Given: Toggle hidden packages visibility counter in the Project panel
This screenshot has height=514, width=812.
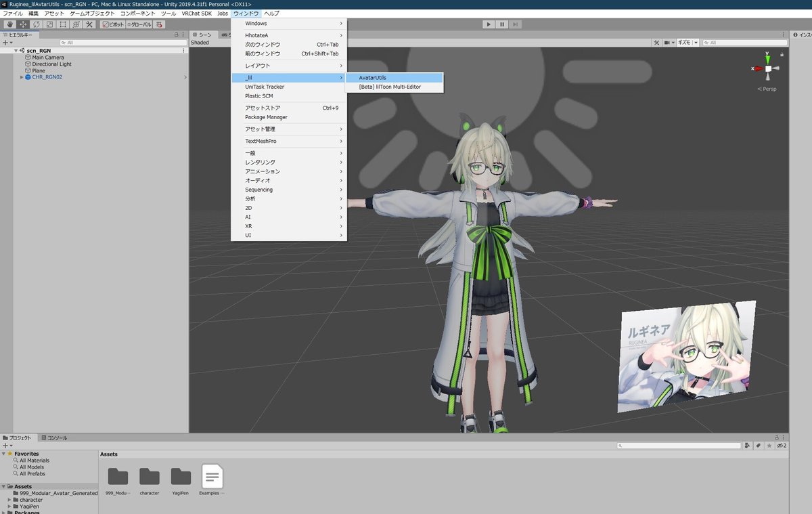Looking at the screenshot, I should click(780, 446).
